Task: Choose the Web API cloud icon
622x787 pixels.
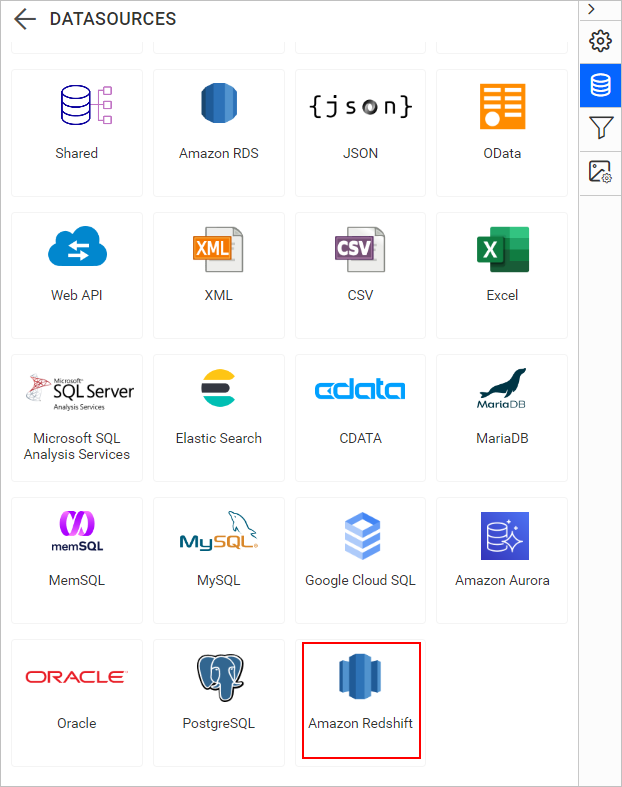Action: (x=77, y=246)
